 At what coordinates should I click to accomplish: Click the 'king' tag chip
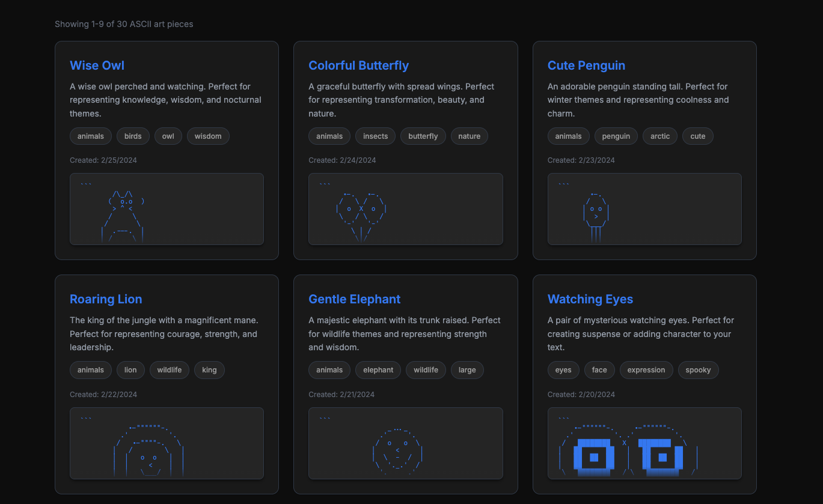[x=209, y=370]
